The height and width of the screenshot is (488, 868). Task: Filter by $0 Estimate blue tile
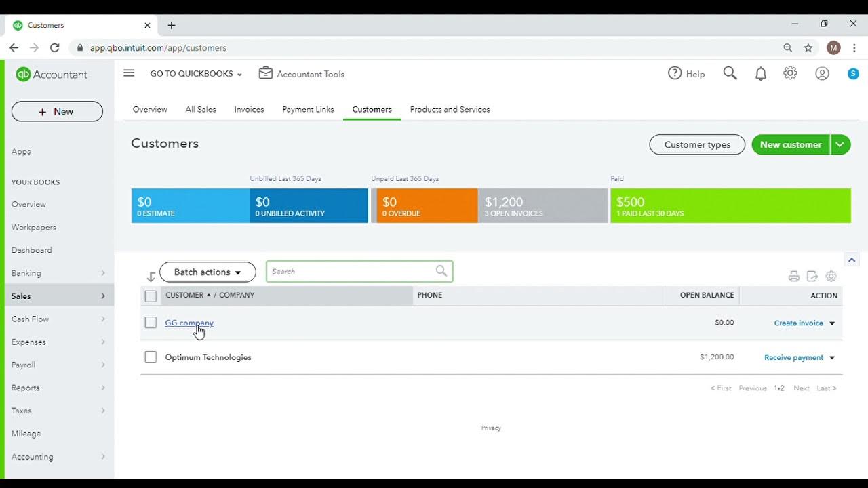191,206
